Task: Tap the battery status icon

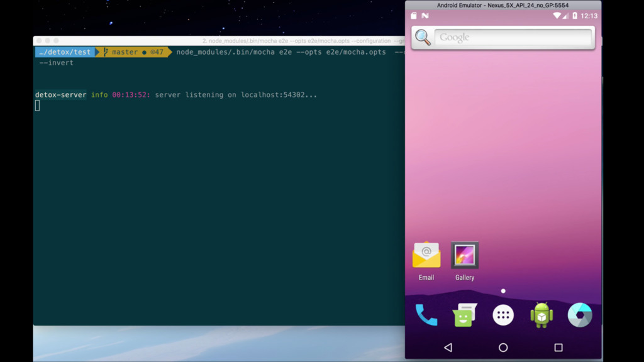Action: 574,16
